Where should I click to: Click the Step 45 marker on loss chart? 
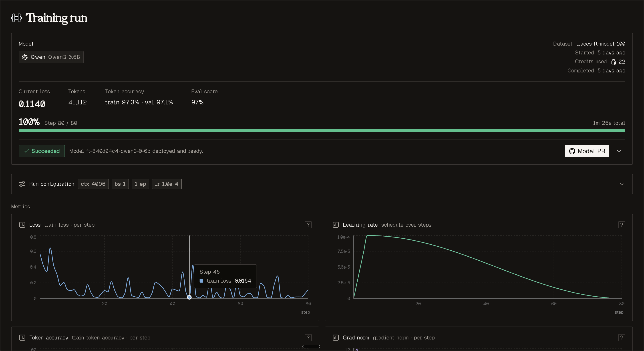(x=189, y=297)
